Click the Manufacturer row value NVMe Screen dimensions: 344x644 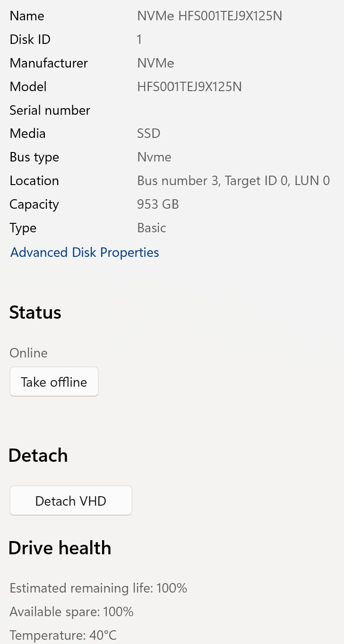coord(155,63)
